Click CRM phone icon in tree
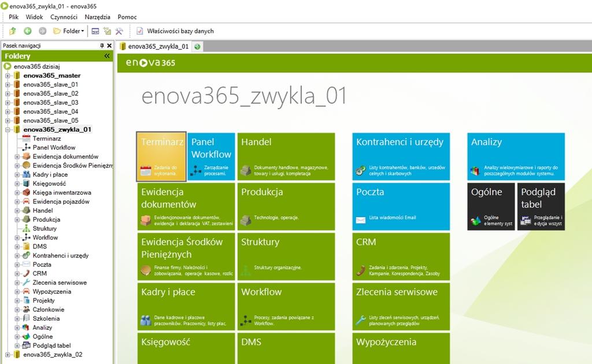The height and width of the screenshot is (364, 592). [26, 273]
